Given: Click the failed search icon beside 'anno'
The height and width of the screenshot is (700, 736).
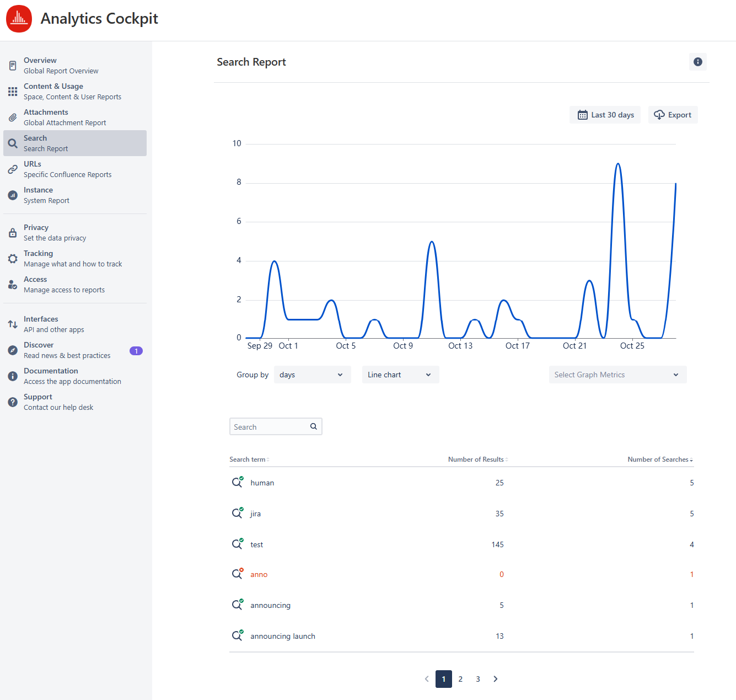Looking at the screenshot, I should pos(237,574).
